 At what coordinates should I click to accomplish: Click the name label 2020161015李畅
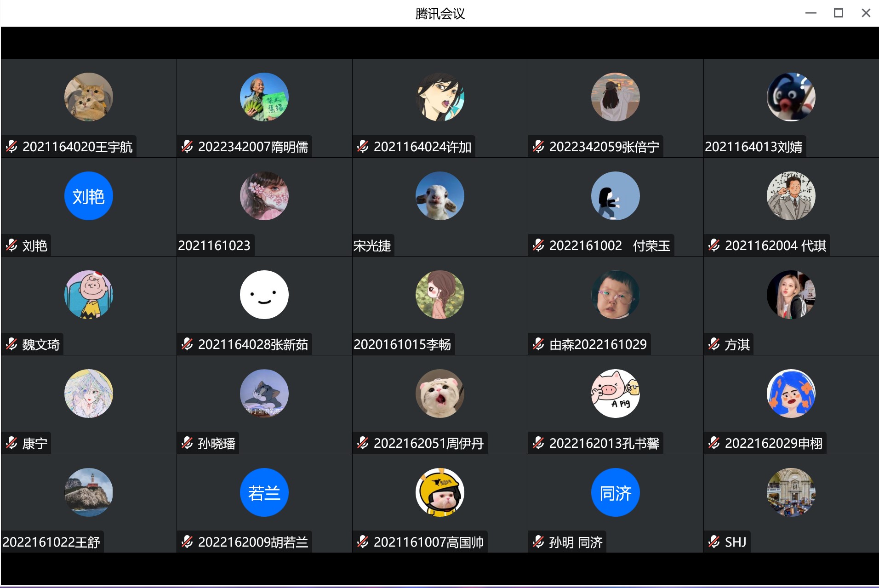402,344
